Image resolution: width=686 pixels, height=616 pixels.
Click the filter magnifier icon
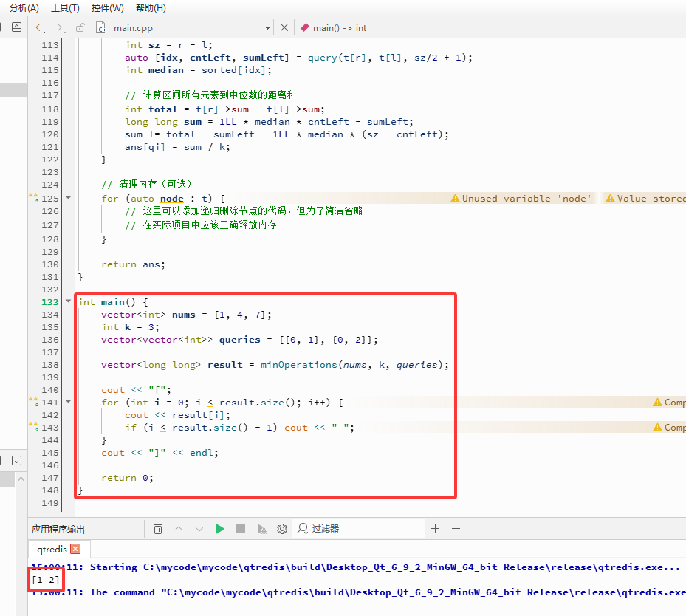click(302, 529)
